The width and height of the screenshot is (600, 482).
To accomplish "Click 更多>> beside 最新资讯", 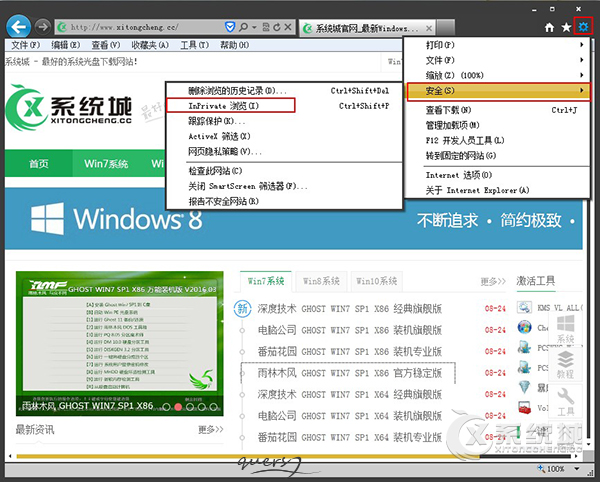I will [210, 430].
